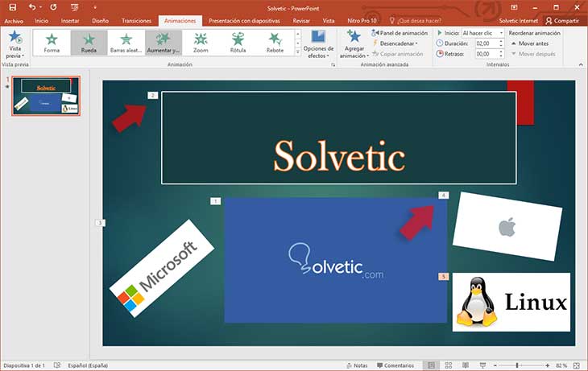Switch to the Inicio tab

pos(41,21)
